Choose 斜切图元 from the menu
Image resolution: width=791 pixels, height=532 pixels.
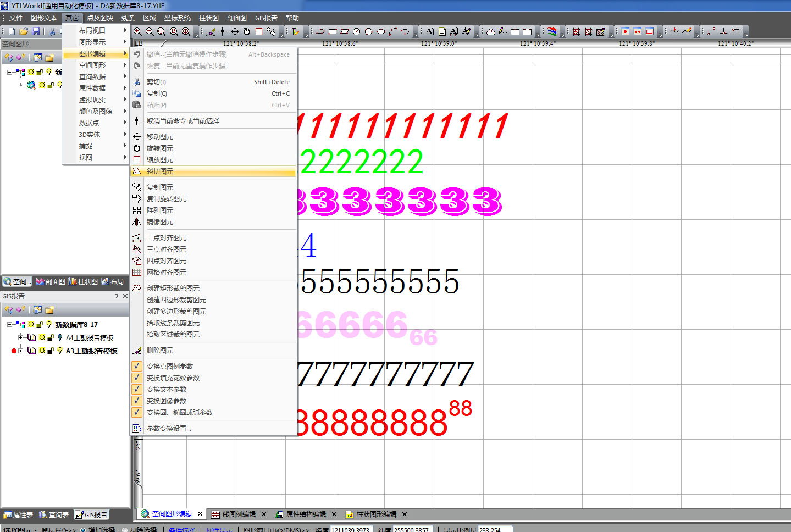[213, 171]
